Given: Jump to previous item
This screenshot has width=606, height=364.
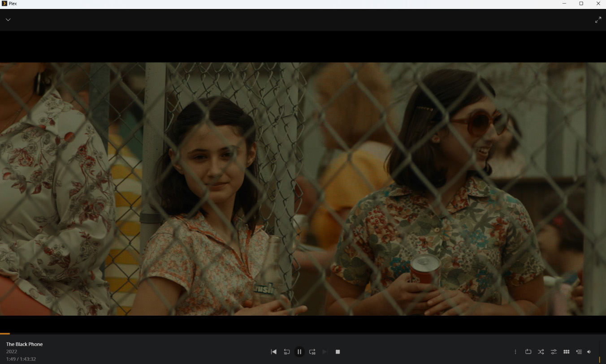Looking at the screenshot, I should click(x=273, y=352).
